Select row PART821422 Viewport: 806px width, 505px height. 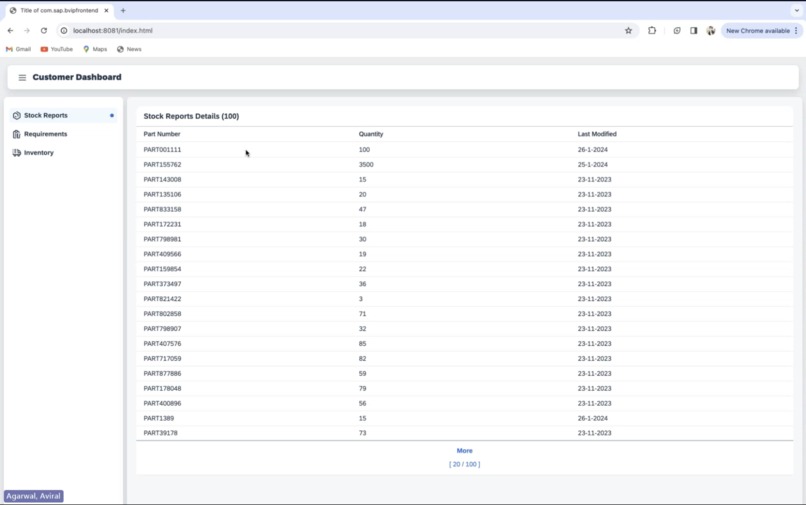[x=464, y=299]
